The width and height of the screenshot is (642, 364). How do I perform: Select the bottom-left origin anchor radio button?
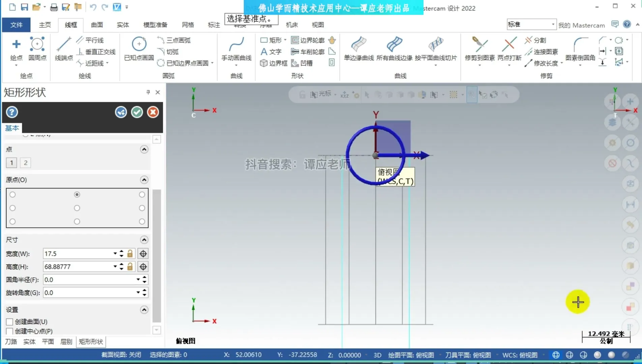point(12,221)
